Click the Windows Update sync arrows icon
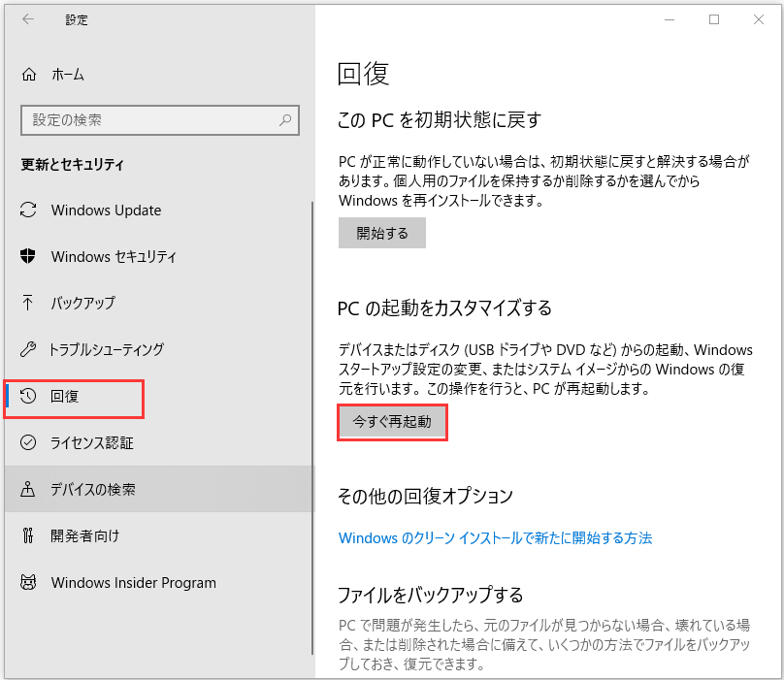This screenshot has height=680, width=784. tap(27, 210)
